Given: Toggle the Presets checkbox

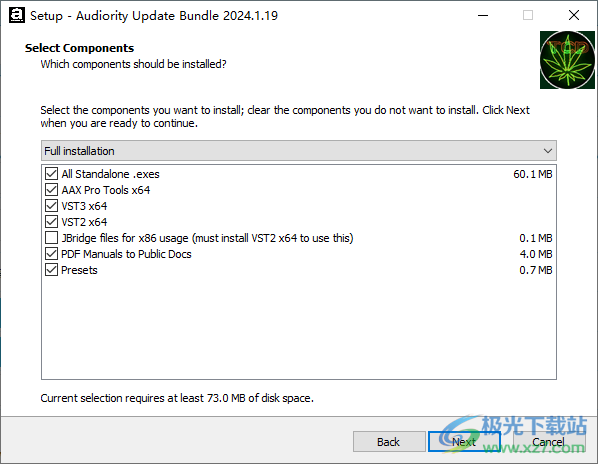Looking at the screenshot, I should point(51,270).
